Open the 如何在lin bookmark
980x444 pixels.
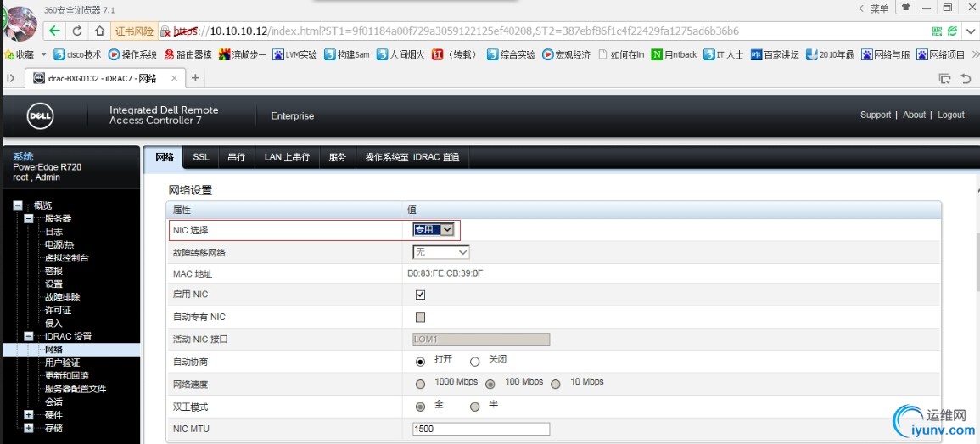(x=620, y=54)
